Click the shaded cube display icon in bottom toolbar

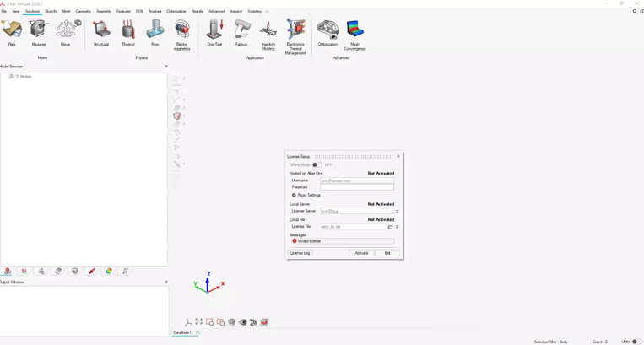231,322
